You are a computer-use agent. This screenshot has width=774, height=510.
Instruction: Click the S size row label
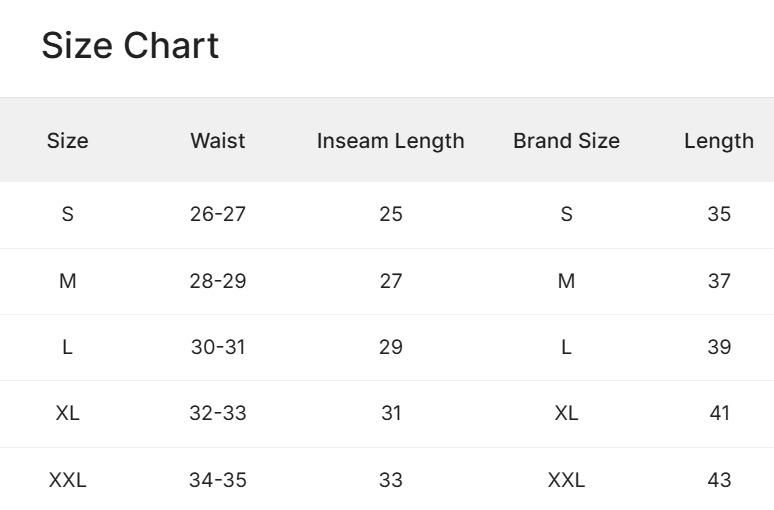point(67,214)
